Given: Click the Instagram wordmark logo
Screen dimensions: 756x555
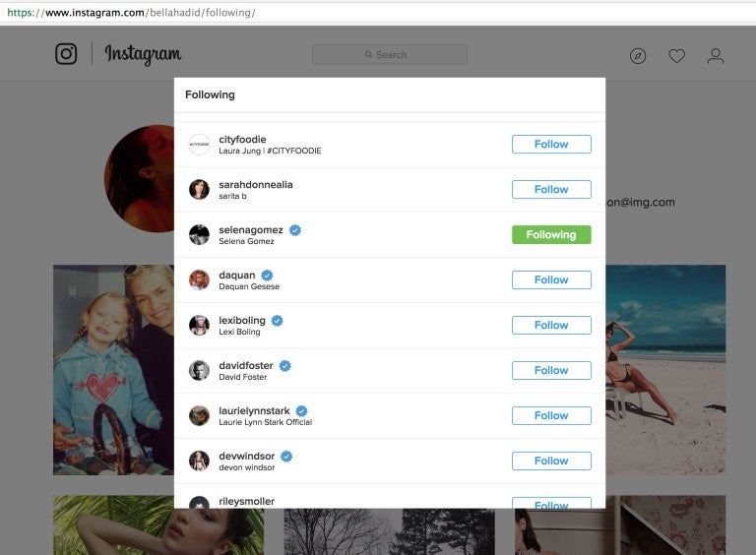Looking at the screenshot, I should 143,54.
